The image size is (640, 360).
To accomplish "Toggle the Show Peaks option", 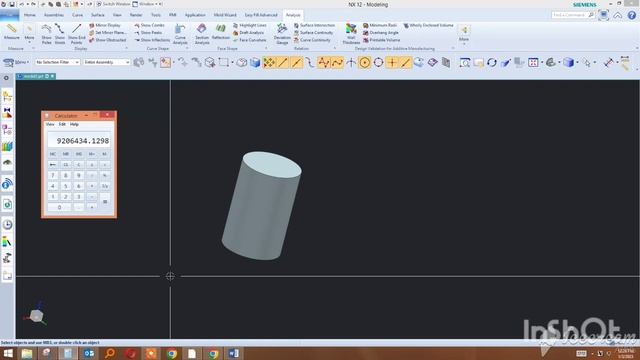I will click(149, 33).
